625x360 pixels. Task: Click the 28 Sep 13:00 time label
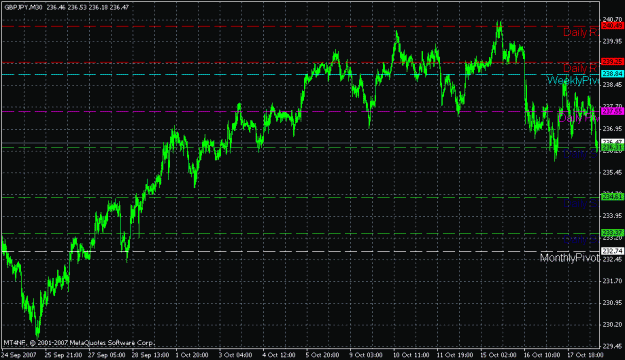click(150, 355)
